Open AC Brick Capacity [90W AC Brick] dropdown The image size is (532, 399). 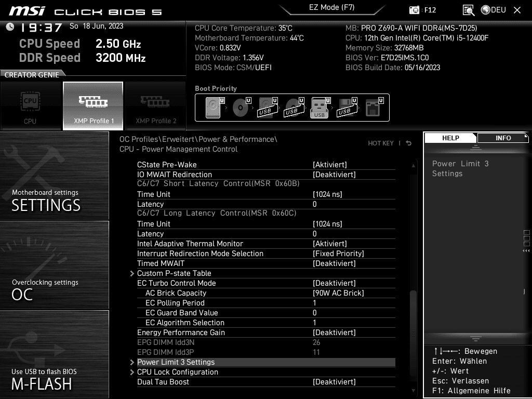(338, 293)
